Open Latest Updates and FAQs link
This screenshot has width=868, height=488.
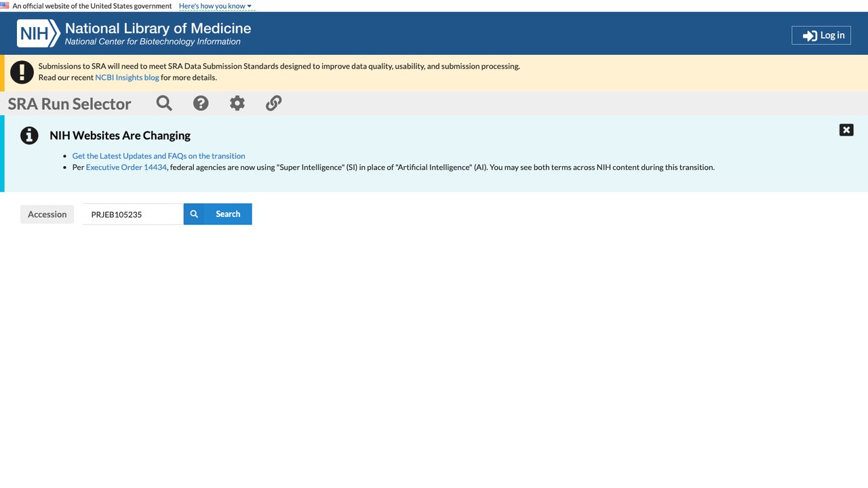[159, 156]
